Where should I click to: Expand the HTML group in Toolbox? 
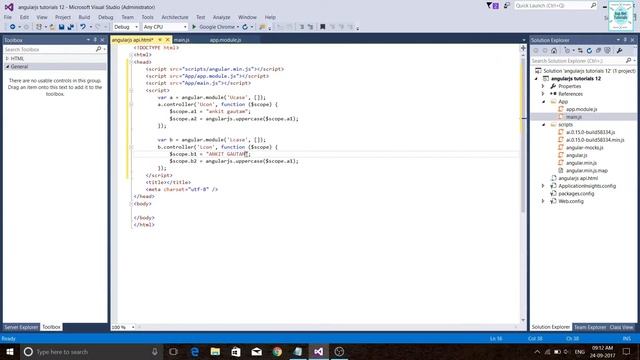pos(7,59)
